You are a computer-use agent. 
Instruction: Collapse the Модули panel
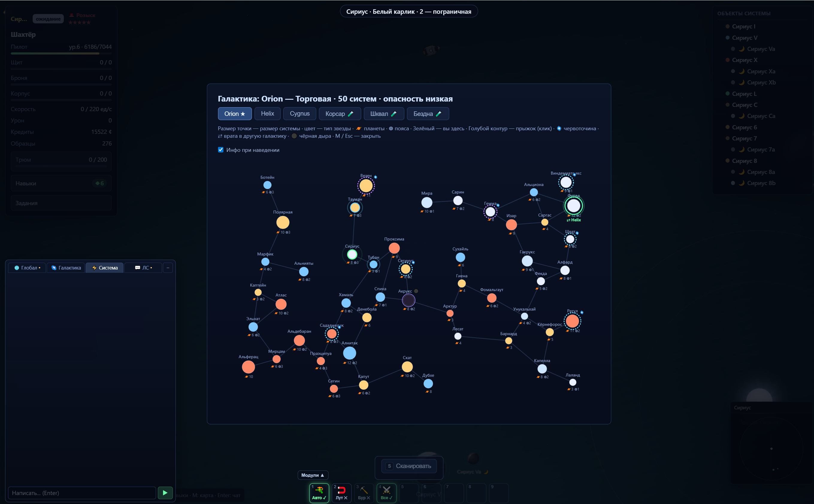pos(313,475)
